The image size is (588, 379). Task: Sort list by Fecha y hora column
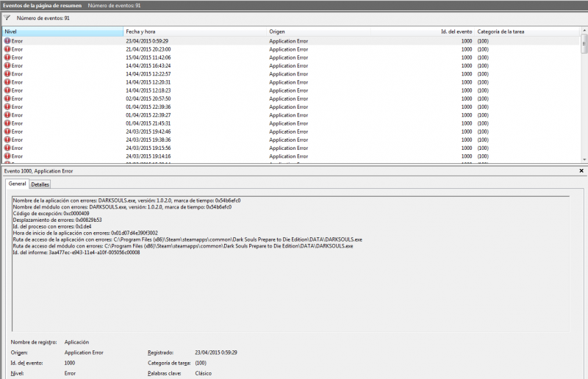pos(195,32)
